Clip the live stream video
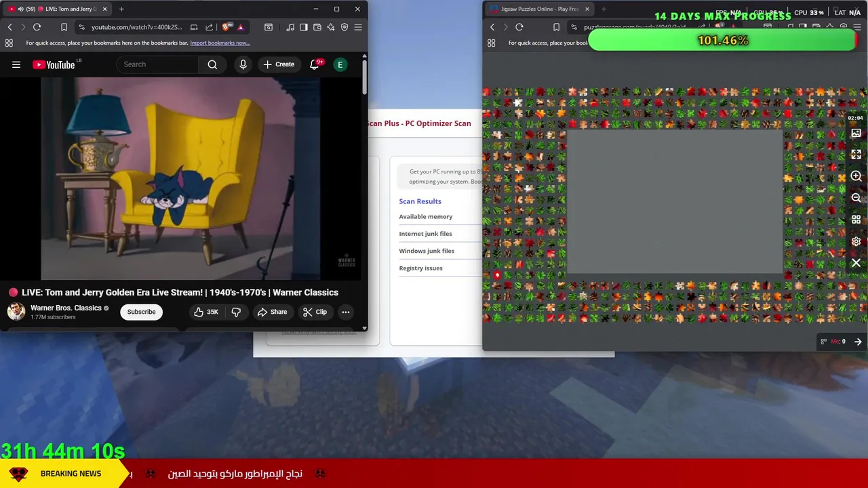 pyautogui.click(x=315, y=312)
